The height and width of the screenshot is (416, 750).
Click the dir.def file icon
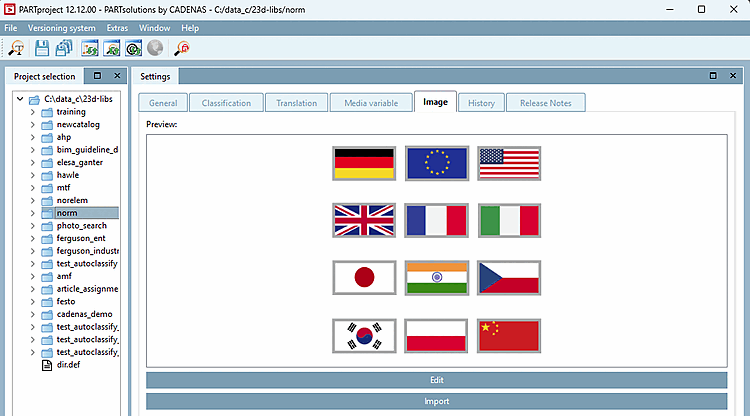(47, 365)
